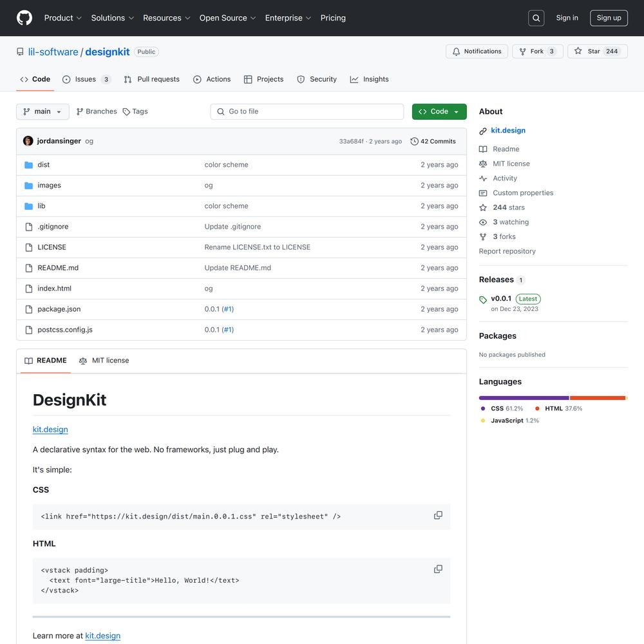Open the green Code dropdown
644x644 pixels.
pos(439,111)
